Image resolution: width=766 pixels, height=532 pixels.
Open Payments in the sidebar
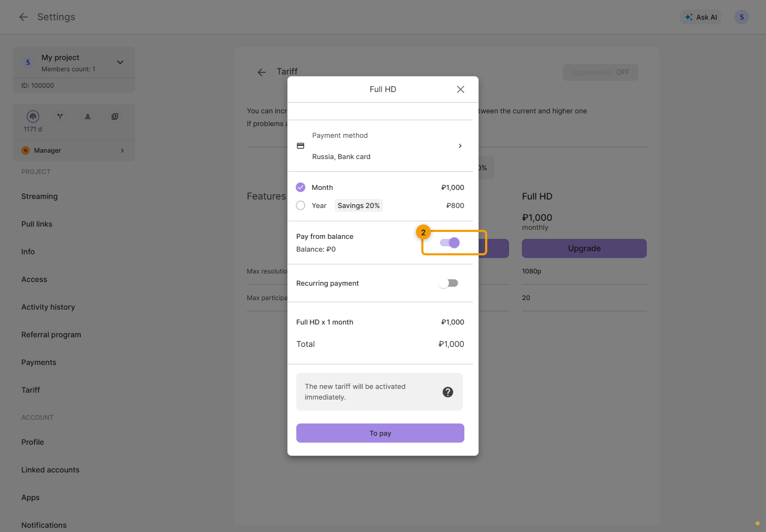(39, 362)
